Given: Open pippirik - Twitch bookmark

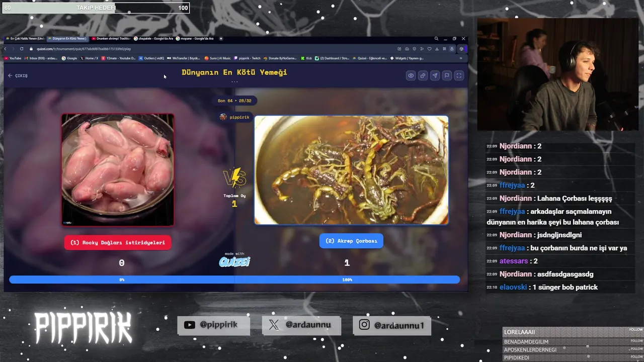Looking at the screenshot, I should pos(248,58).
